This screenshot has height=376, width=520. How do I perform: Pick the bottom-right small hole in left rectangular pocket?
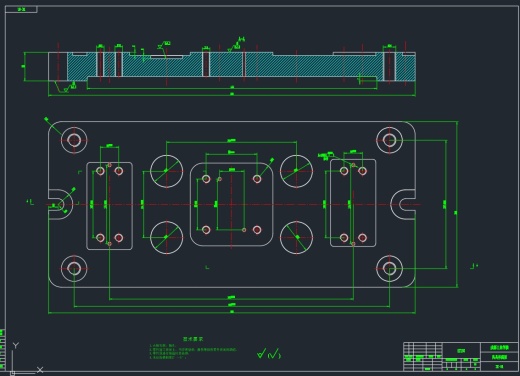tap(119, 238)
